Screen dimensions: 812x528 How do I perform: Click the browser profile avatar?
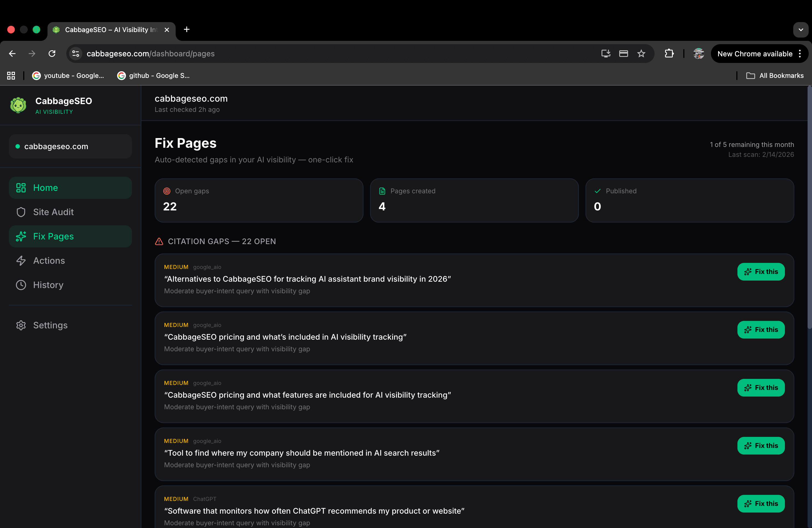tap(699, 54)
